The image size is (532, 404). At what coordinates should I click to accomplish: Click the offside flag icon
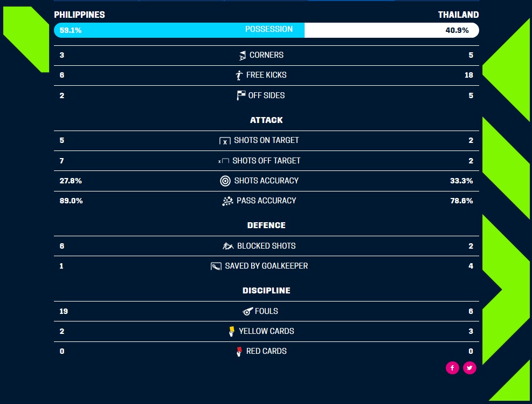click(x=241, y=95)
